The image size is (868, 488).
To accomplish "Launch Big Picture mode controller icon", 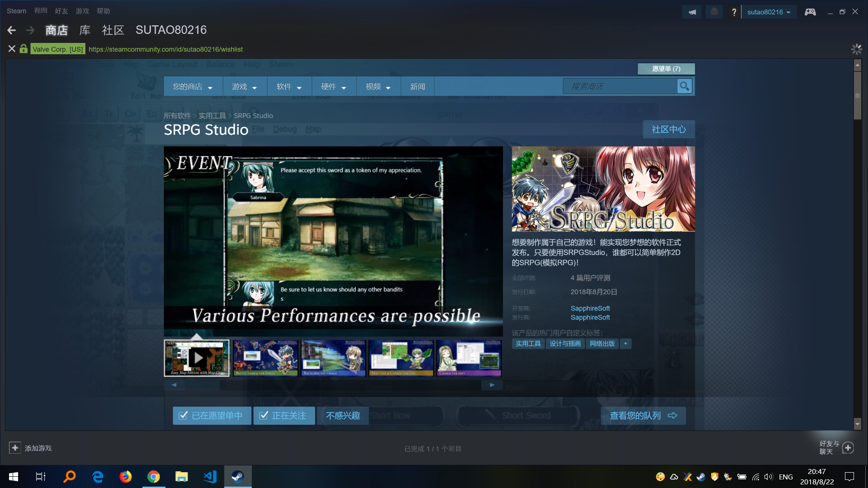I will tap(810, 12).
